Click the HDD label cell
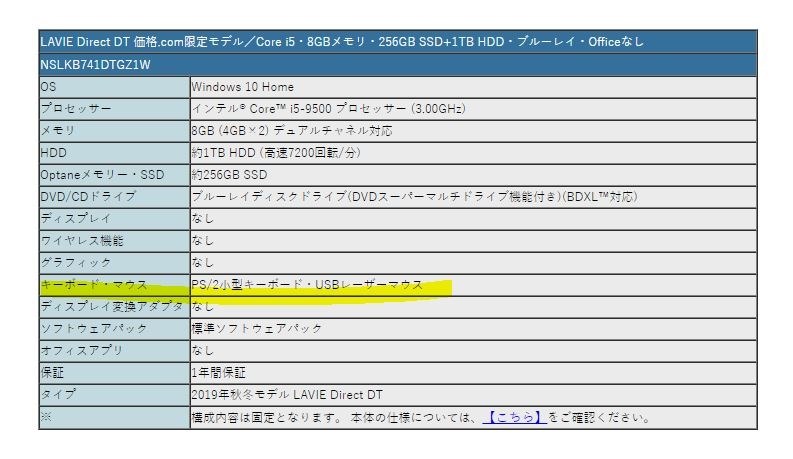The width and height of the screenshot is (793, 459). coord(114,153)
